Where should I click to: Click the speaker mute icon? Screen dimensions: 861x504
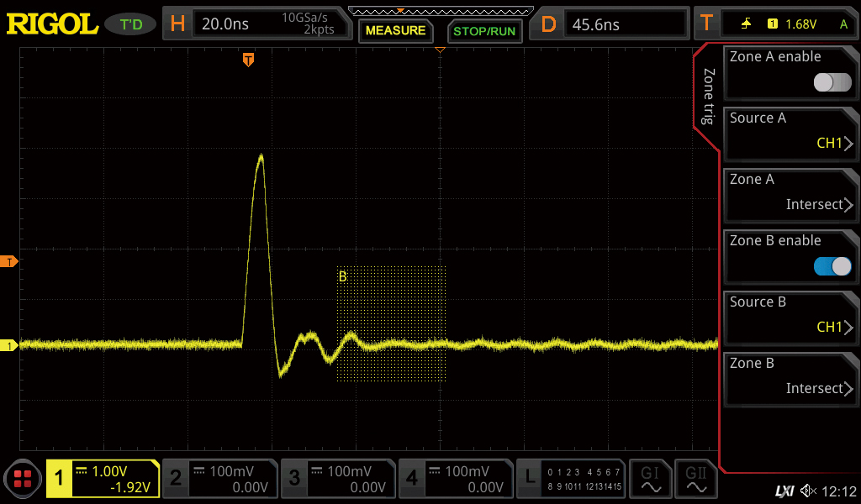pyautogui.click(x=808, y=491)
